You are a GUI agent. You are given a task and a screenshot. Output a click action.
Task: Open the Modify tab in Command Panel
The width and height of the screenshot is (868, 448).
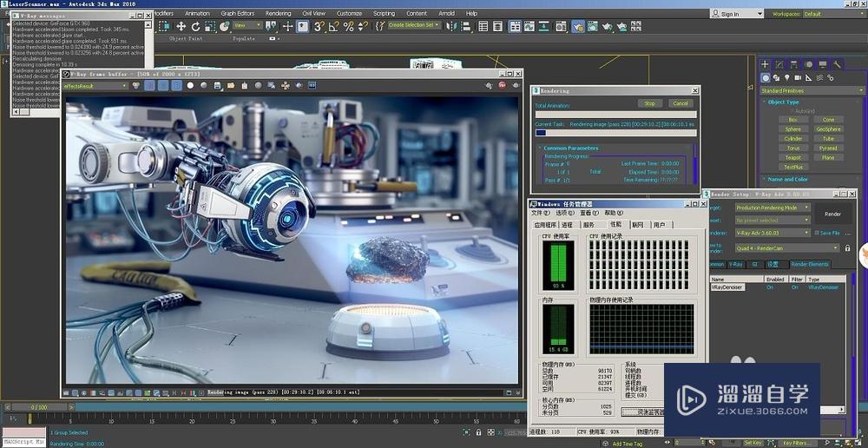(779, 64)
